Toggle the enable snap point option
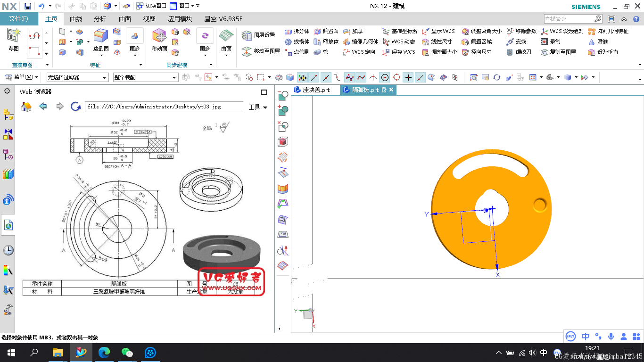The height and width of the screenshot is (362, 644). pos(302,77)
